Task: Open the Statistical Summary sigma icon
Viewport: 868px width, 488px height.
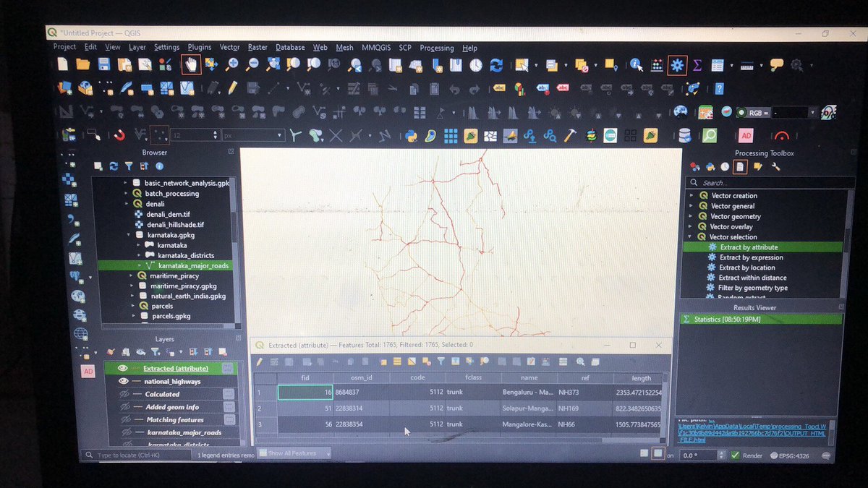Action: click(697, 65)
